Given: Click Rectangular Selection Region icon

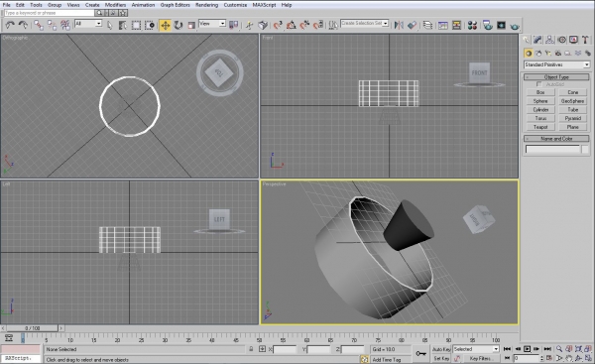Looking at the screenshot, I should click(136, 25).
